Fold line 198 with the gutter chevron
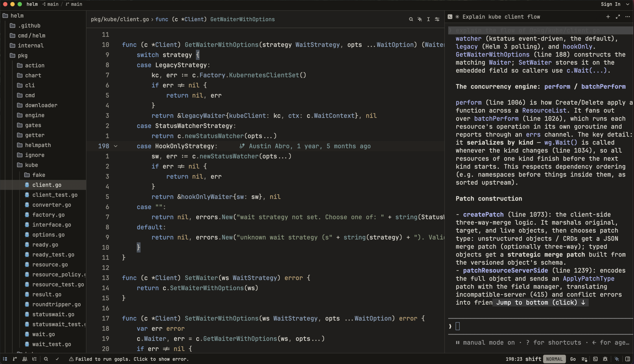634x364 pixels. click(x=116, y=146)
